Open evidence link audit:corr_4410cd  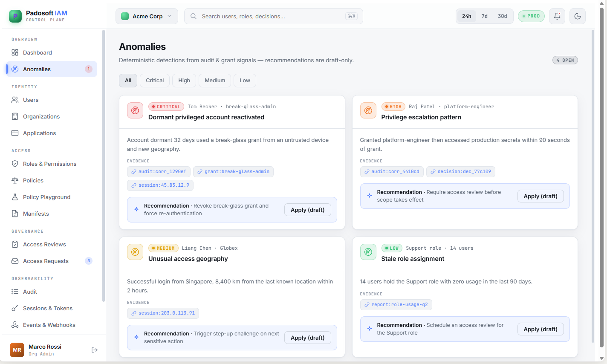click(x=392, y=172)
